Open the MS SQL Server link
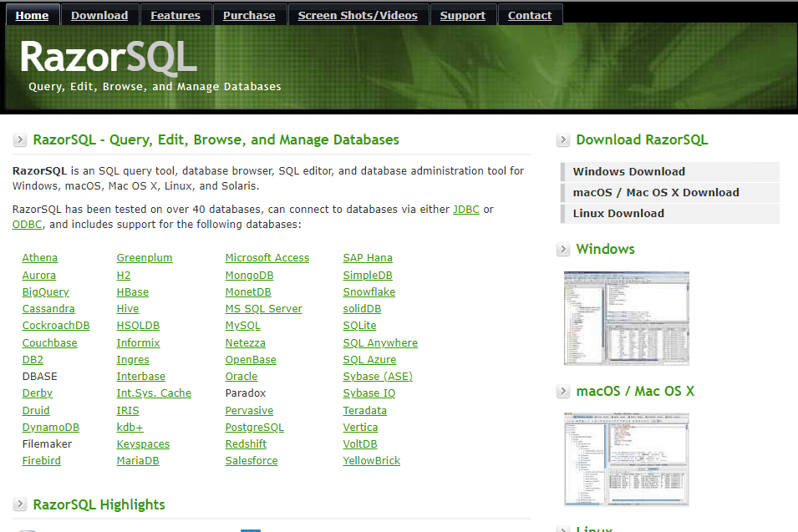Screen dimensions: 798x532 point(263,309)
